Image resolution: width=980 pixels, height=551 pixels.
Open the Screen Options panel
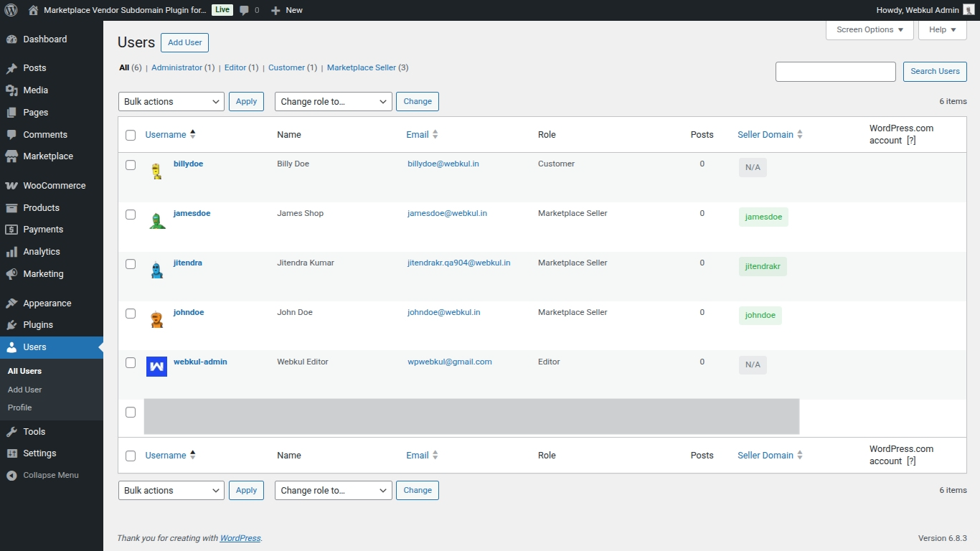pyautogui.click(x=869, y=29)
